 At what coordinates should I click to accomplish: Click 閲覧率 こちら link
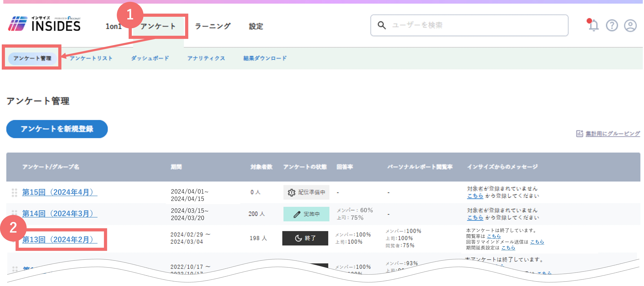[494, 236]
